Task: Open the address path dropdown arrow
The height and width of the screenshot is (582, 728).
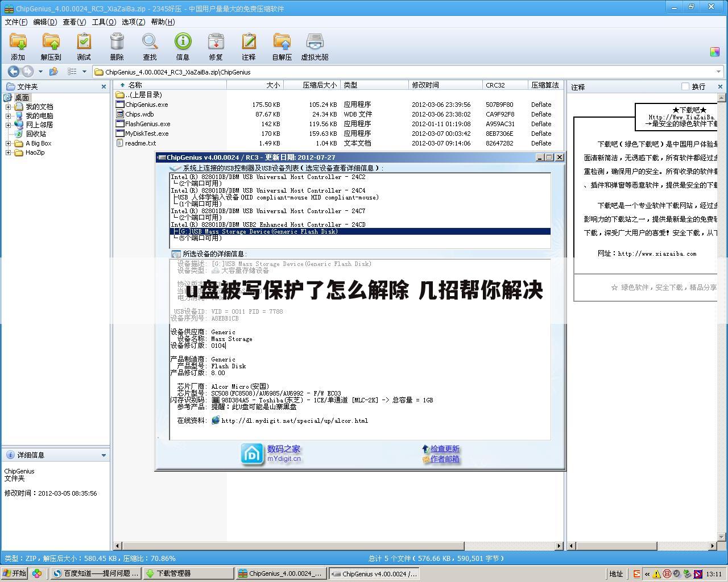Action: (x=718, y=72)
